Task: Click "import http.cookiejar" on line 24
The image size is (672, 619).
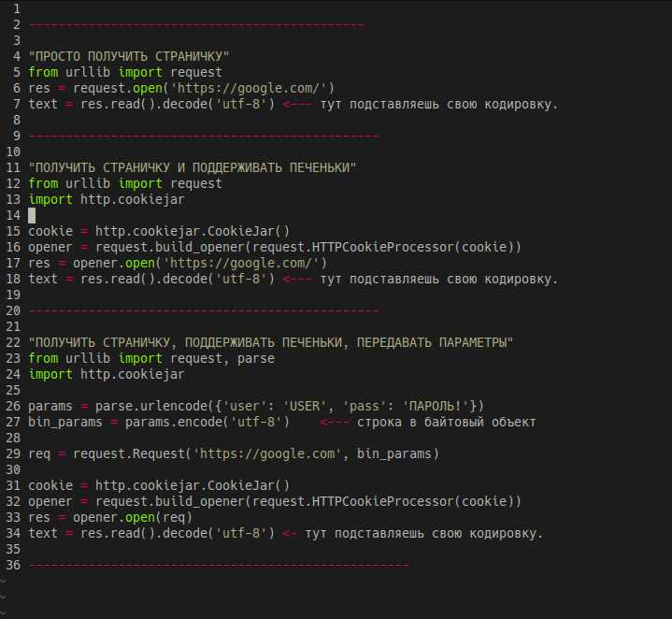Action: [107, 374]
